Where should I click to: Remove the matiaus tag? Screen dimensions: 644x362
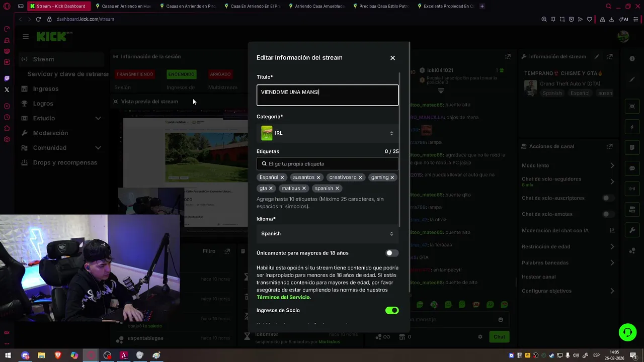pyautogui.click(x=304, y=189)
